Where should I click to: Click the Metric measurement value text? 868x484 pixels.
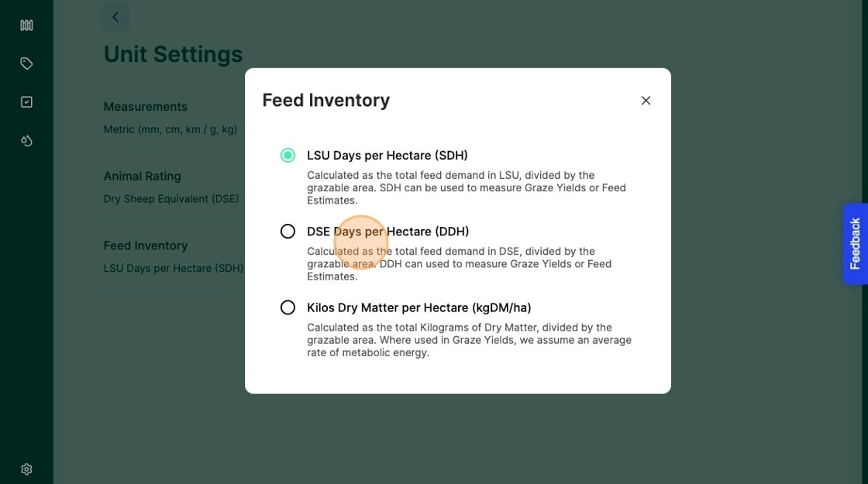coord(170,129)
